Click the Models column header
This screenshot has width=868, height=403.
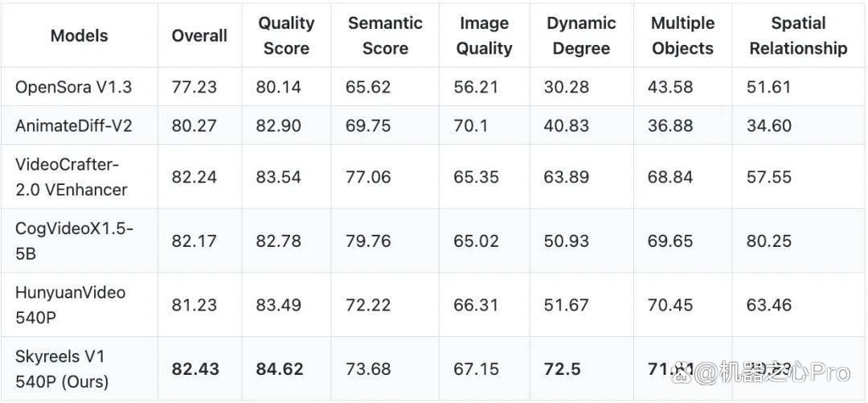79,35
